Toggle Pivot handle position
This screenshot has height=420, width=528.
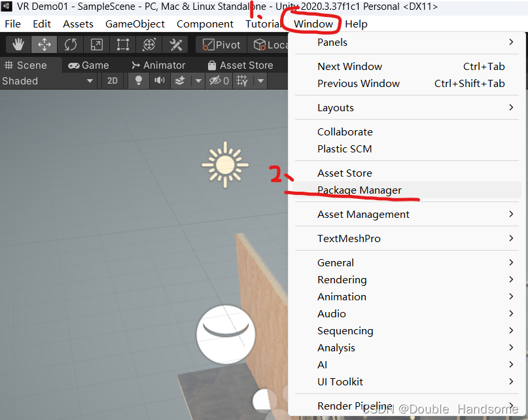click(x=222, y=44)
